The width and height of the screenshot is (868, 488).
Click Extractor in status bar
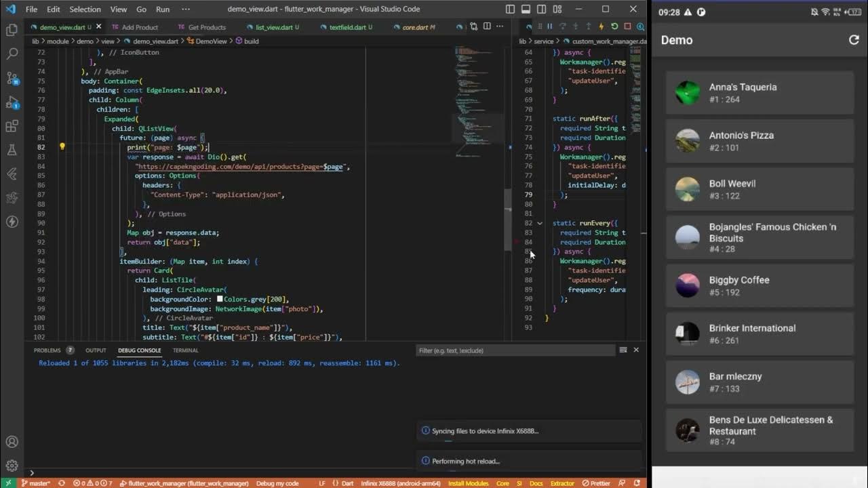coord(562,483)
